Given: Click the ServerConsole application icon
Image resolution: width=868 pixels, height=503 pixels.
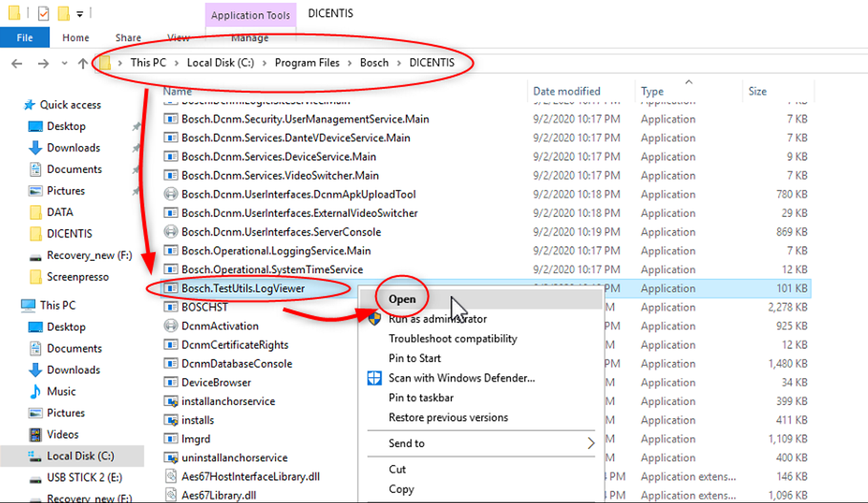Looking at the screenshot, I should [x=170, y=232].
